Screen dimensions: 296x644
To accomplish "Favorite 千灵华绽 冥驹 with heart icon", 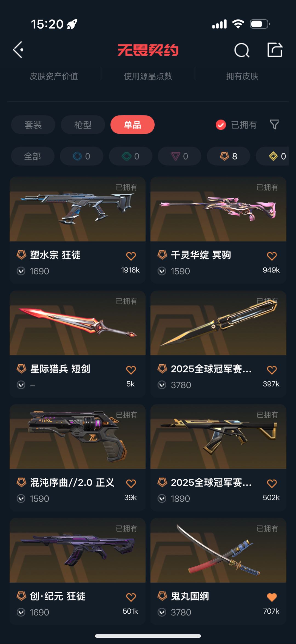I will tap(272, 256).
